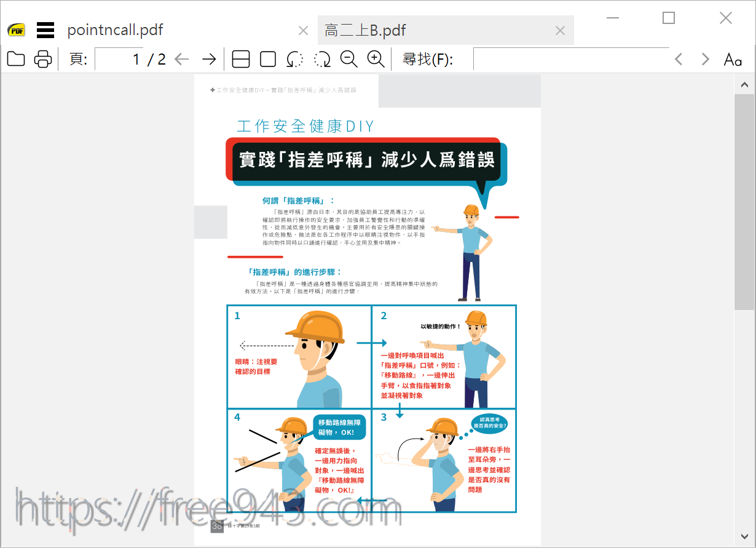756x548 pixels.
Task: Rotate the document right
Action: [x=321, y=58]
